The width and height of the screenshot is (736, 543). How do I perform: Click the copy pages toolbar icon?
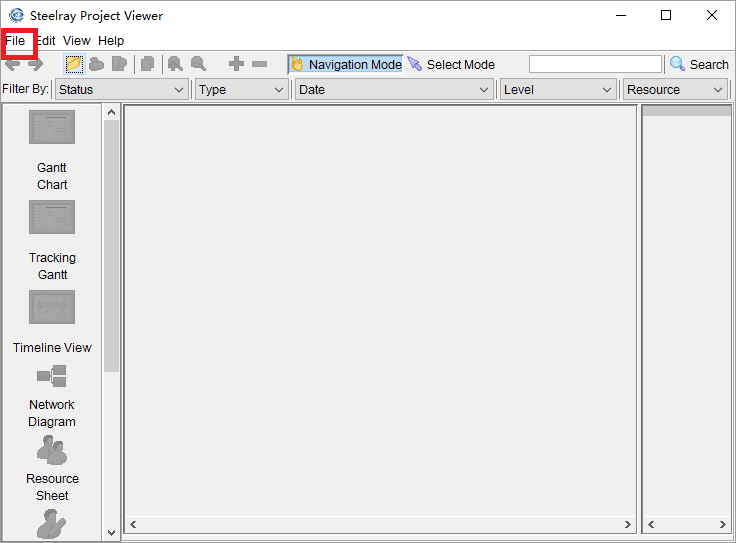point(147,64)
